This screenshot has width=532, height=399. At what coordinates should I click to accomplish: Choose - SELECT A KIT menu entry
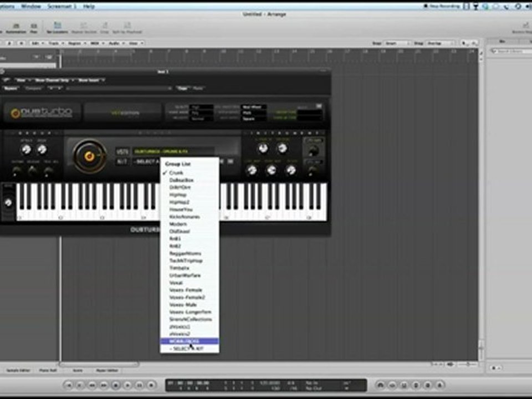[190, 349]
